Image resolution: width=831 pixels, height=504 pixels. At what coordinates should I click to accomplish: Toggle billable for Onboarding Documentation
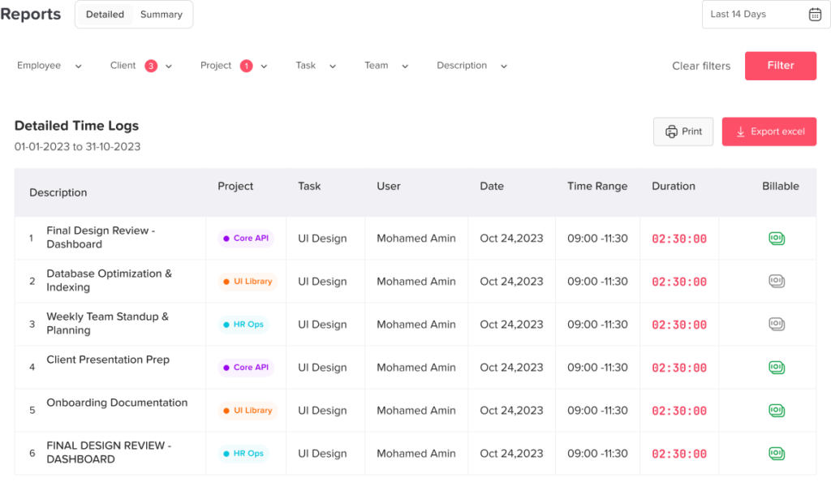(777, 410)
